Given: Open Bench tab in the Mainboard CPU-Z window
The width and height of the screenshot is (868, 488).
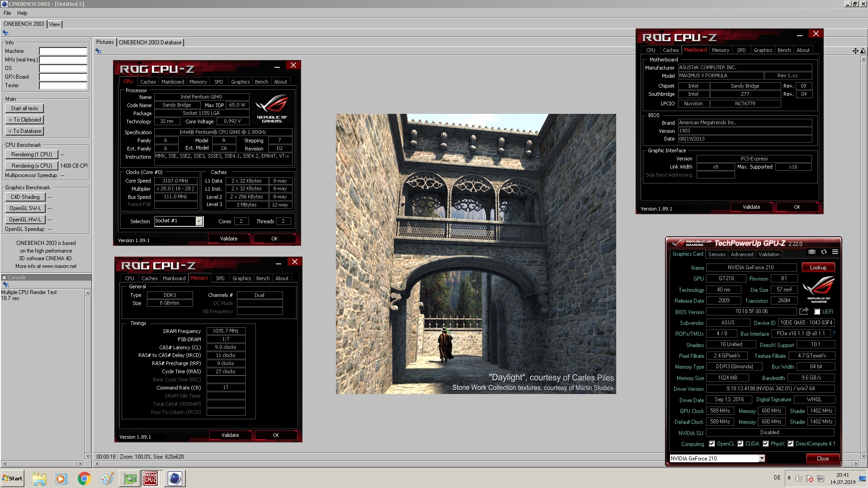Looking at the screenshot, I should (784, 50).
